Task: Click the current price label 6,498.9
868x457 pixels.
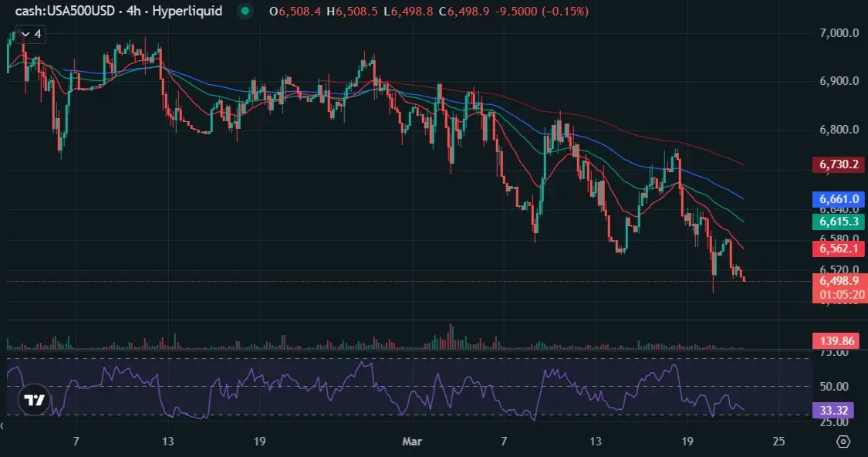Action: click(839, 281)
